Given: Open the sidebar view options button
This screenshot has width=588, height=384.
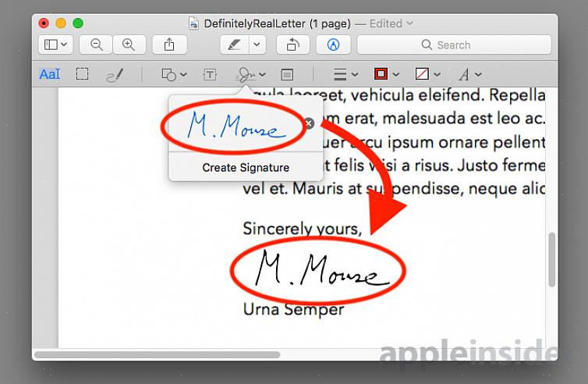Looking at the screenshot, I should 55,45.
